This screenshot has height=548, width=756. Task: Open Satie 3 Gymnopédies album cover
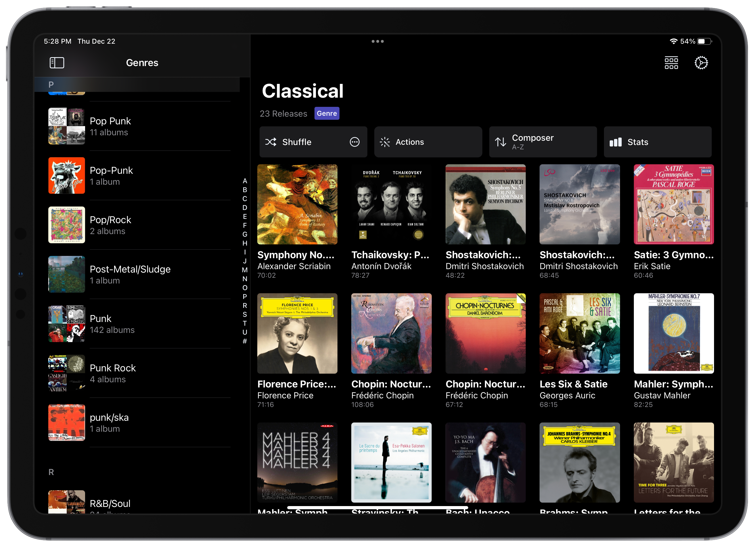674,204
